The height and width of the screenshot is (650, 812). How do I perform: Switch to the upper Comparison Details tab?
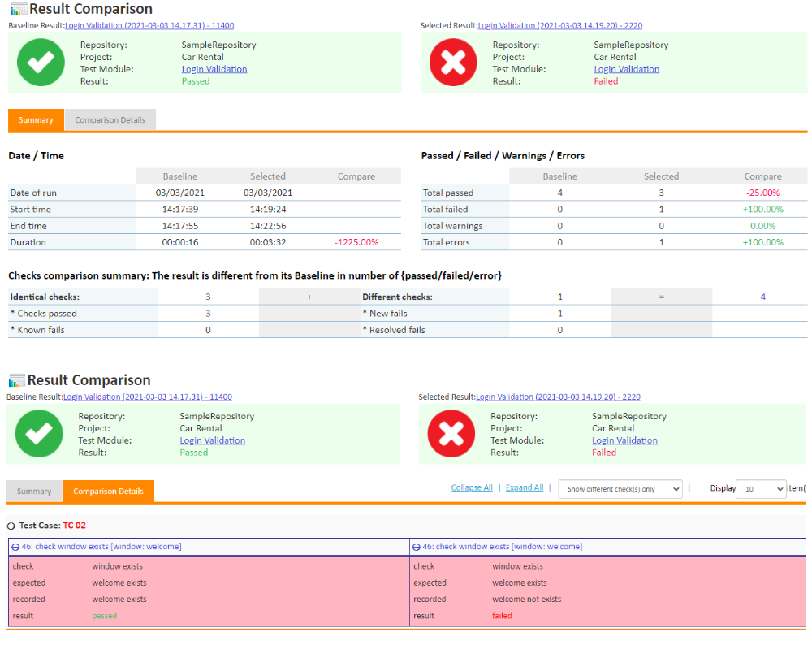[110, 119]
